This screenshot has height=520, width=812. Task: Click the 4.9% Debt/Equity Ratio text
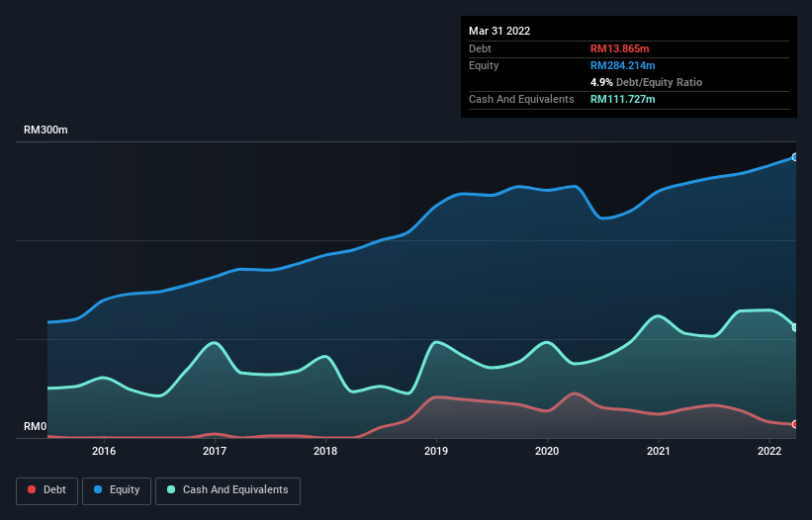pos(647,82)
